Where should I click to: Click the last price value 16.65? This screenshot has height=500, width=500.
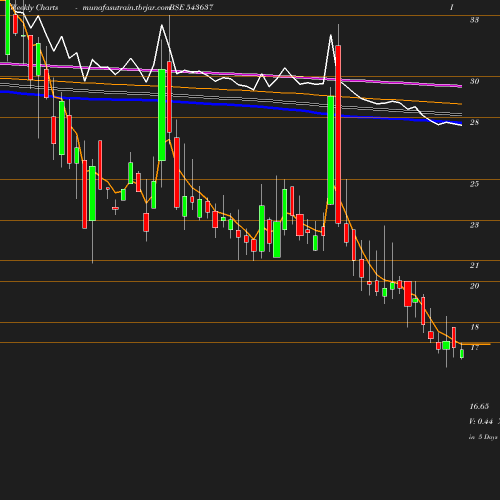click(479, 406)
